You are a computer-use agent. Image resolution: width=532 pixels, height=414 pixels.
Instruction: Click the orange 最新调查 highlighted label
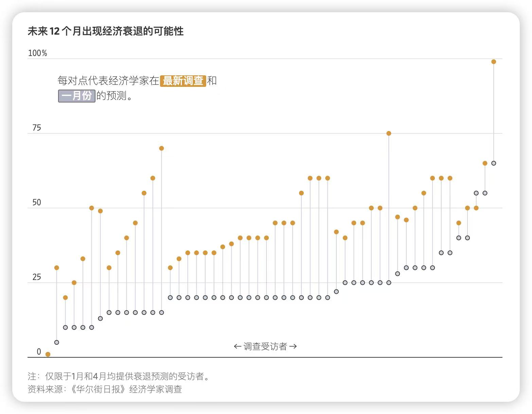coord(183,81)
